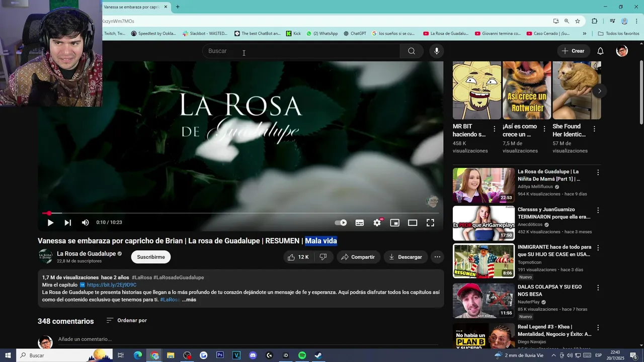Close the Vanessa se embaraza tab
This screenshot has height=362, width=644.
click(166, 7)
